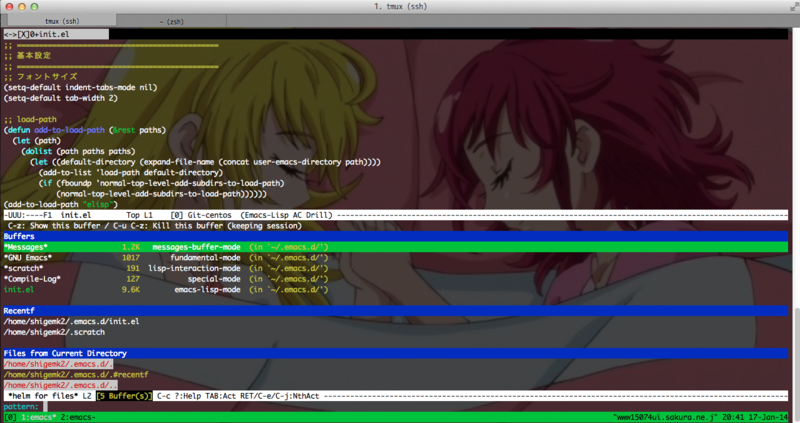
Task: Click the (dolist (path paths paths) line
Action: pyautogui.click(x=78, y=152)
